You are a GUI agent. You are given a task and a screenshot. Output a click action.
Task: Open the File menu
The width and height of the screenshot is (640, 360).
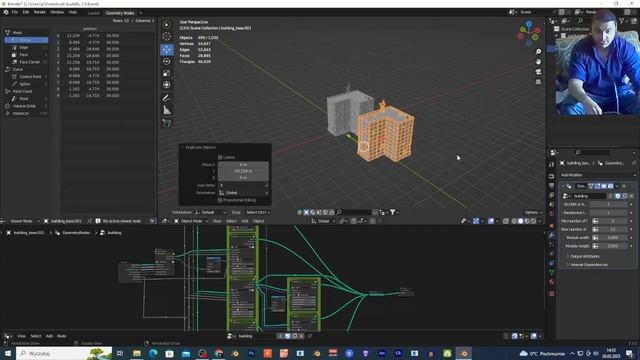click(x=15, y=12)
